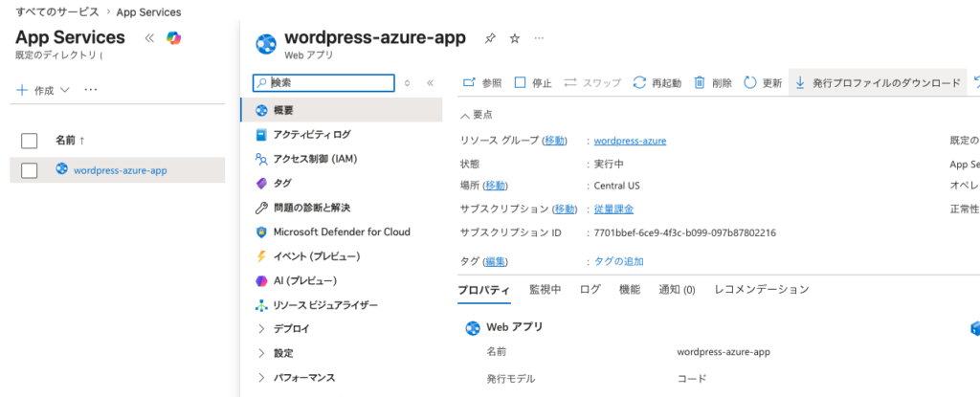Select 概要 overview menu item
The width and height of the screenshot is (980, 397).
tap(342, 110)
